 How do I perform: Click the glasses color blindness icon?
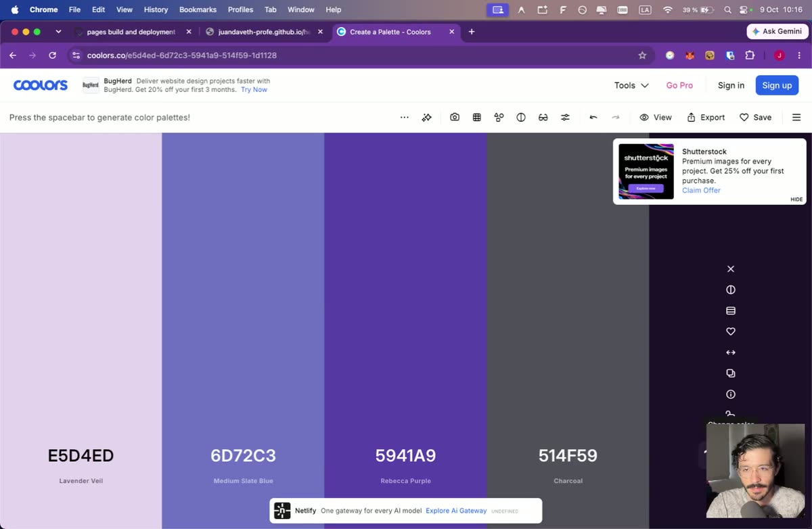click(543, 117)
